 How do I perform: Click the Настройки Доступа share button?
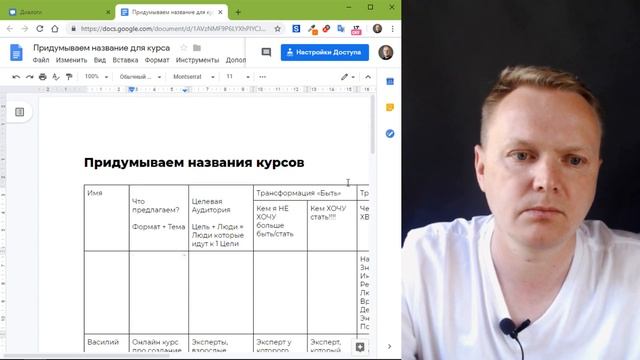coord(324,52)
